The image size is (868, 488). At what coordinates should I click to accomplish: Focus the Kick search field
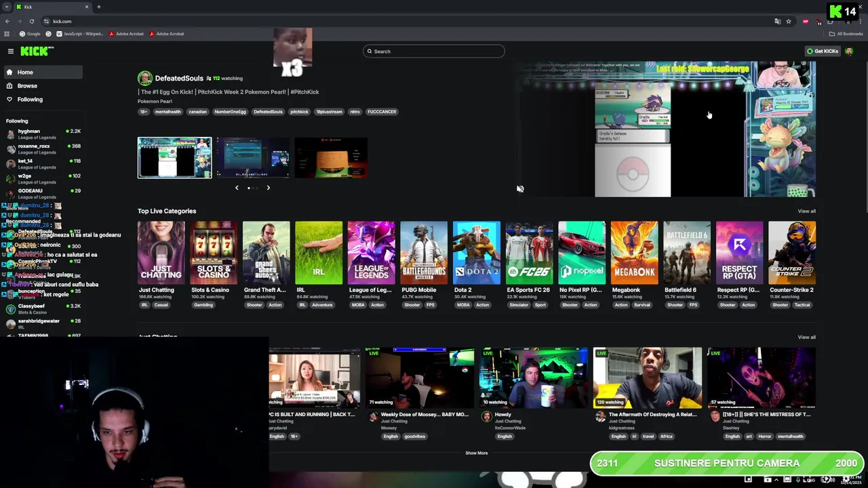[434, 52]
